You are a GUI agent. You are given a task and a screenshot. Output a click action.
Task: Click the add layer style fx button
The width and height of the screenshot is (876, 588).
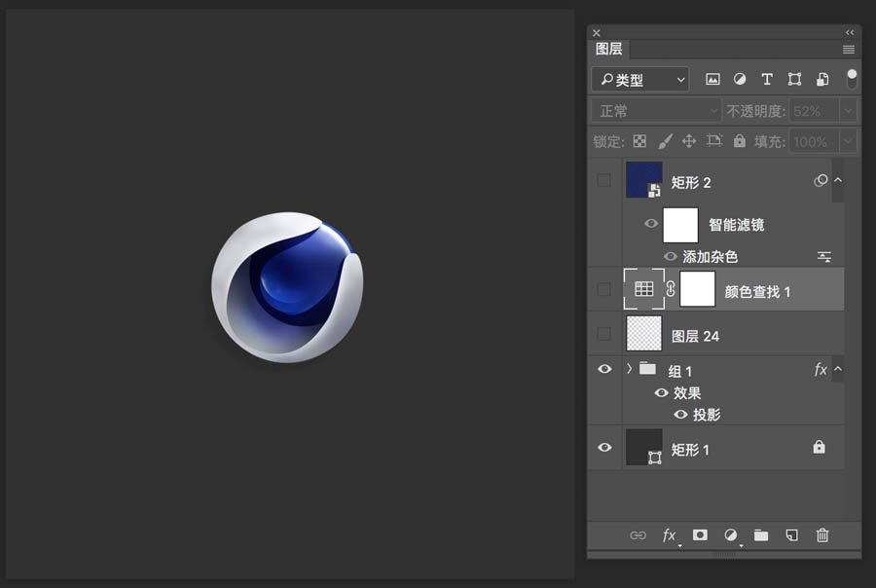click(x=670, y=535)
